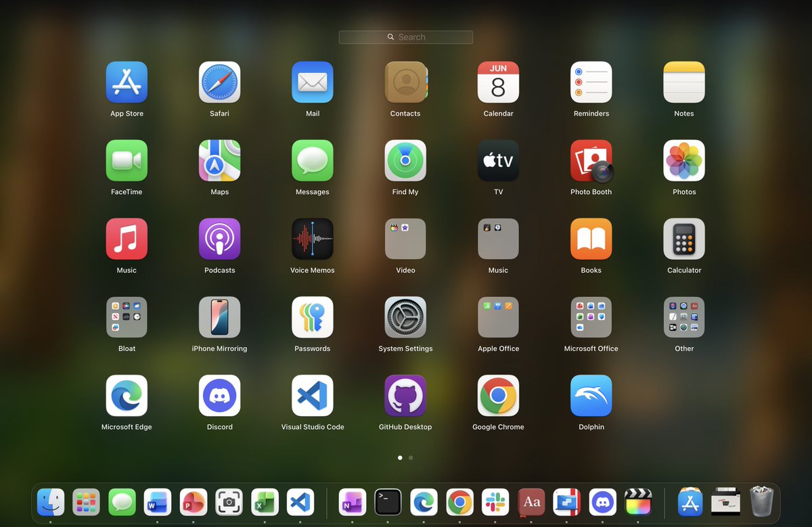Launch the Music app with red icon
Image resolution: width=812 pixels, height=527 pixels.
[x=127, y=239]
